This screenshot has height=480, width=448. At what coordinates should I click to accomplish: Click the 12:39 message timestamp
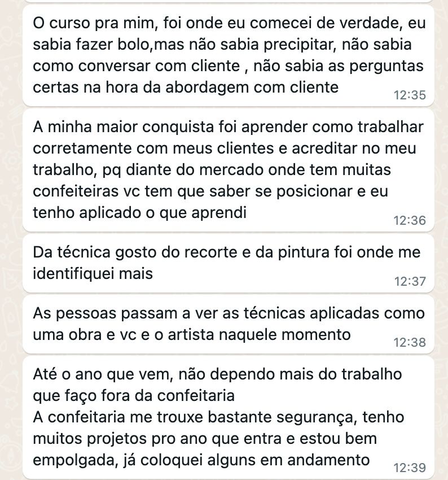(410, 468)
